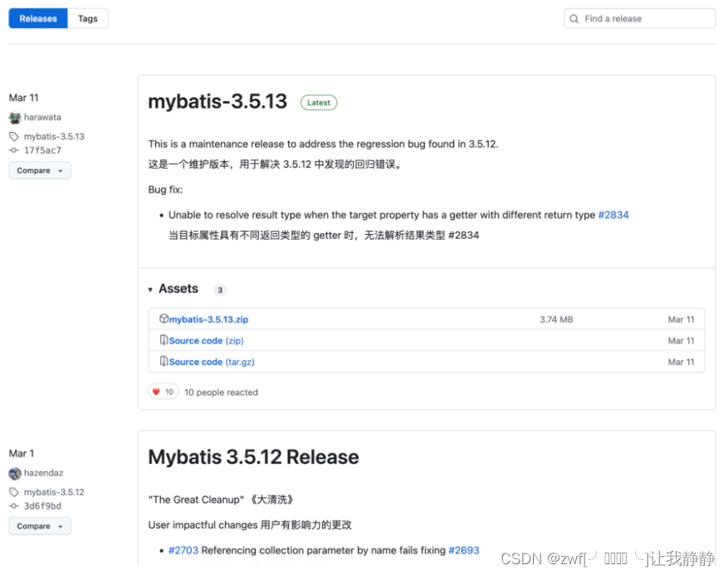
Task: Click the tag icon beside mybatis-3.5.13
Action: 13,136
